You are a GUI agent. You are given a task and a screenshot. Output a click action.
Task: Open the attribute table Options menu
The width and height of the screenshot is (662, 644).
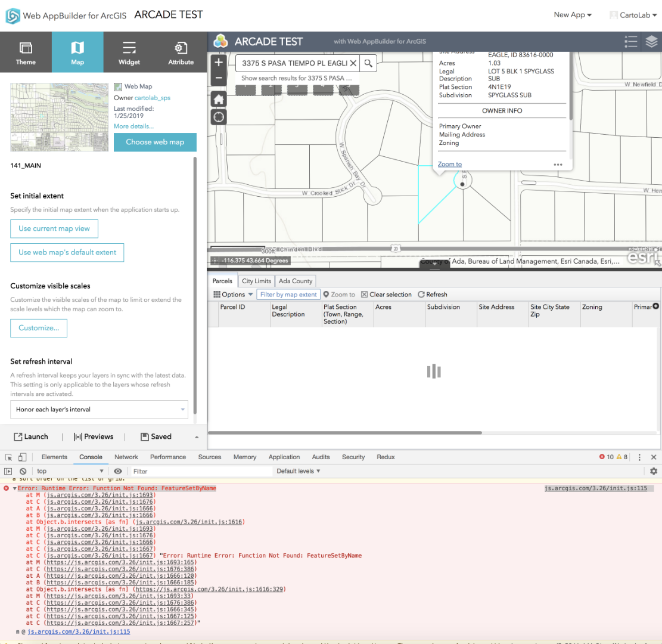pyautogui.click(x=232, y=295)
